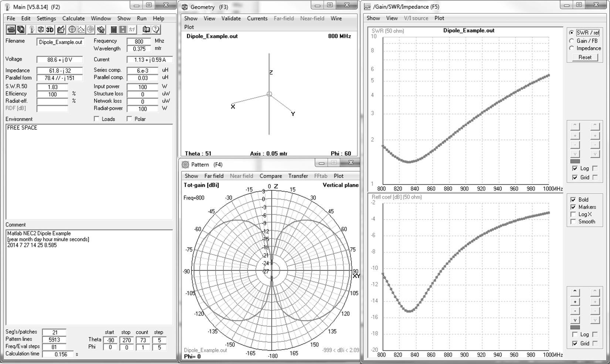
Task: Click the line chart SWR plot icon
Action: [81, 30]
